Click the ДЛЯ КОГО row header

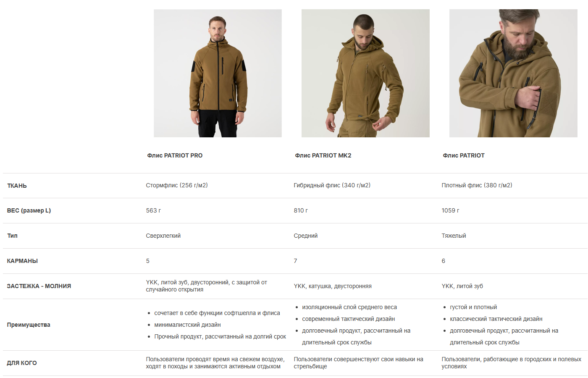(x=22, y=363)
